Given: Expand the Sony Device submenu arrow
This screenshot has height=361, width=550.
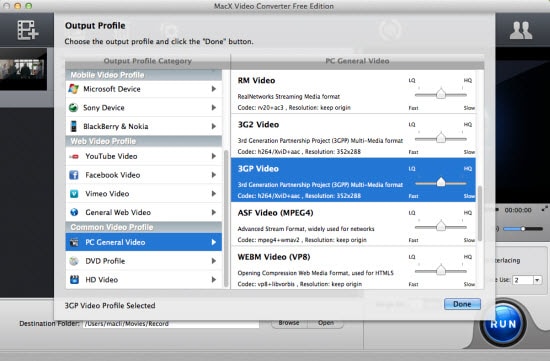Looking at the screenshot, I should click(x=214, y=107).
